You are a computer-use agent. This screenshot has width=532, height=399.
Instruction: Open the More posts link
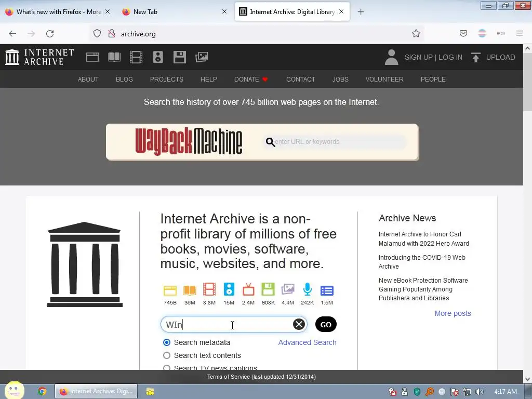click(453, 313)
